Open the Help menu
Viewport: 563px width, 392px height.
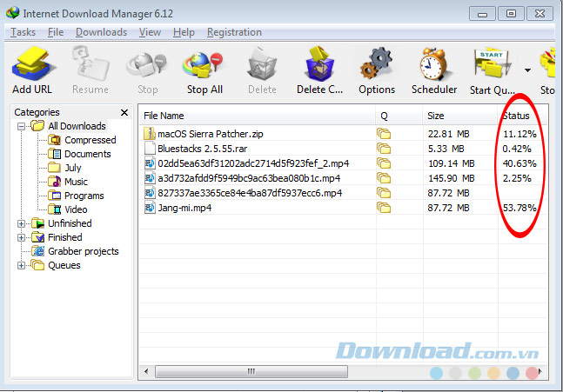coord(184,32)
